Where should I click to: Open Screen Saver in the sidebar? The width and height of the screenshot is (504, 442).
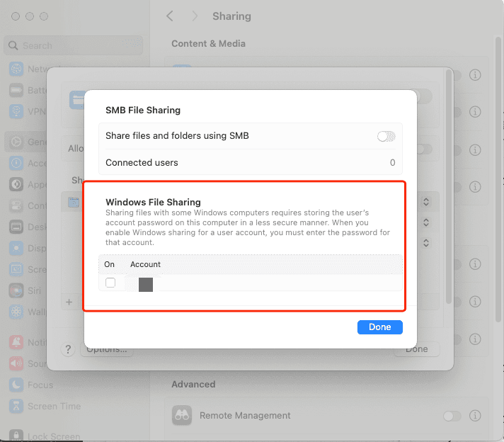[28, 269]
